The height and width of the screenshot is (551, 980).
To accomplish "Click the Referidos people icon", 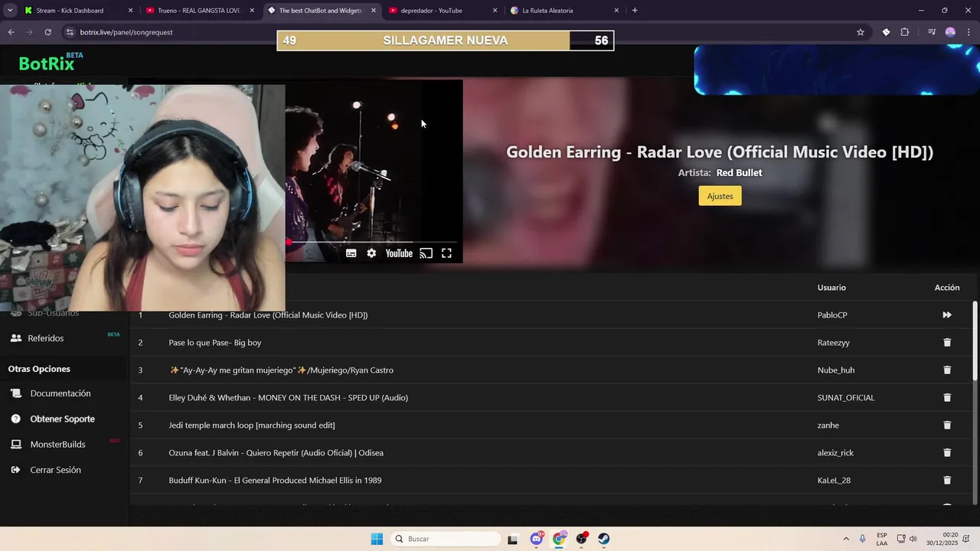I will (x=16, y=338).
